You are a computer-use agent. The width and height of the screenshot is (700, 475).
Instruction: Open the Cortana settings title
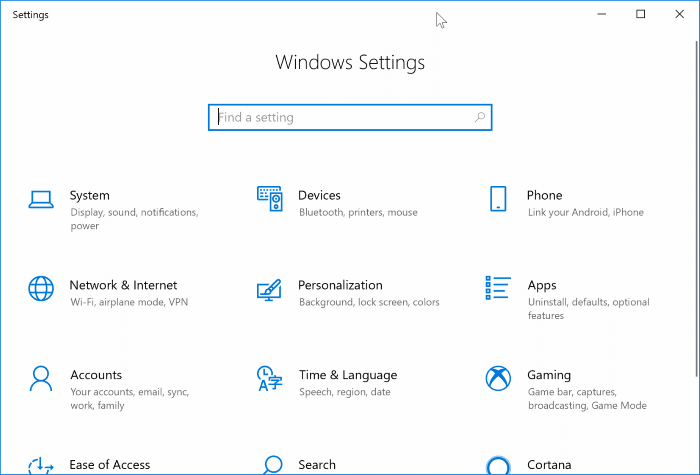[x=549, y=465]
